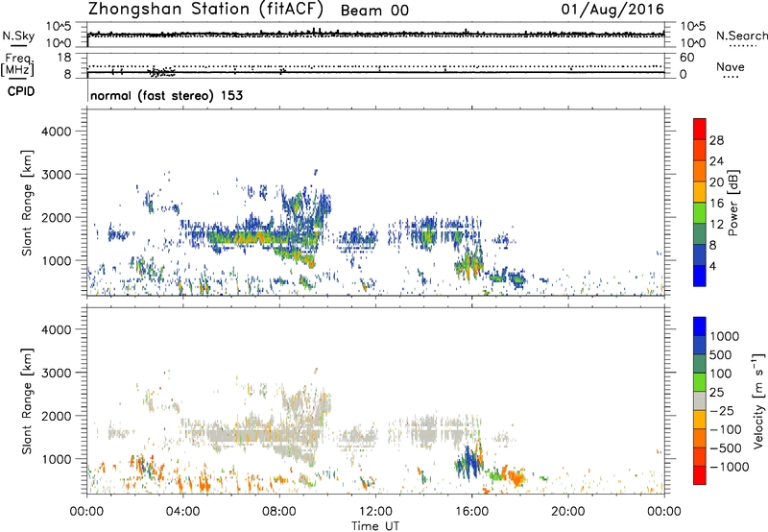Click the 4 dB color bar tick
The image size is (768, 532).
coord(713,266)
